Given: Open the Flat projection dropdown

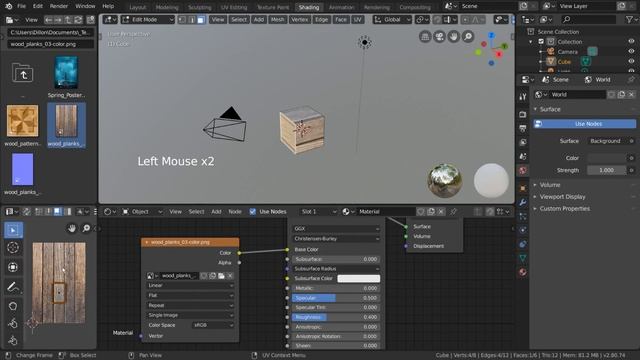Looking at the screenshot, I should [x=191, y=296].
